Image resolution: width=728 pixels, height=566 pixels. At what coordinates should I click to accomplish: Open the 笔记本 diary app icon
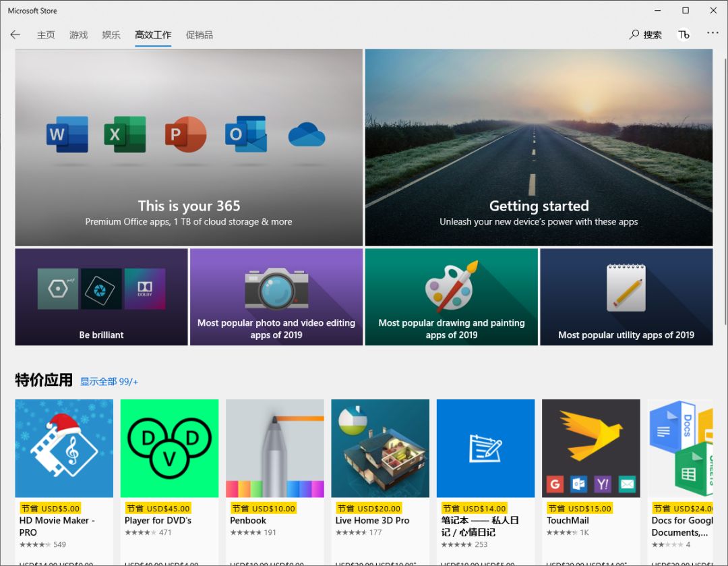485,449
